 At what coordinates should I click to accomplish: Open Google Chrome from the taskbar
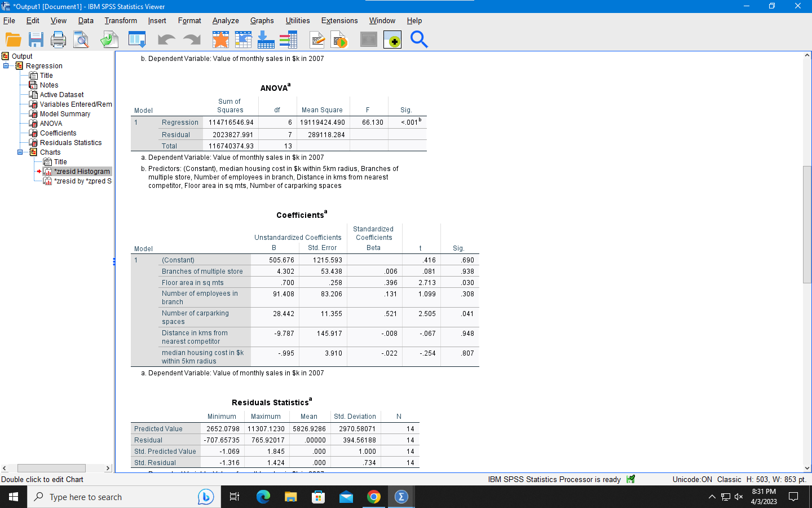tap(374, 497)
